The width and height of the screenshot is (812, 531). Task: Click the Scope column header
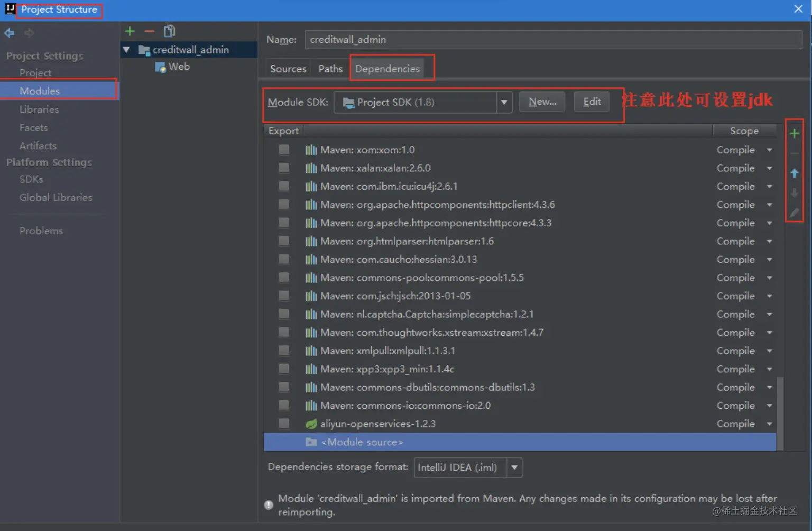(744, 131)
